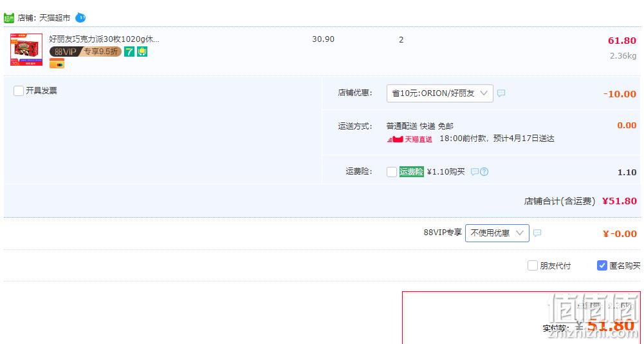Tick the 开具发票 checkbox
This screenshot has width=644, height=344.
click(x=19, y=91)
